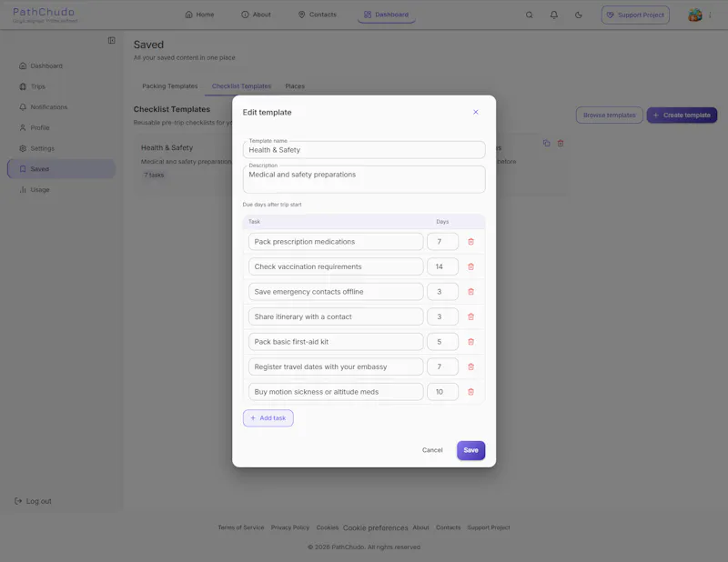Delete template card with trash icon
The height and width of the screenshot is (562, 728).
(x=561, y=143)
